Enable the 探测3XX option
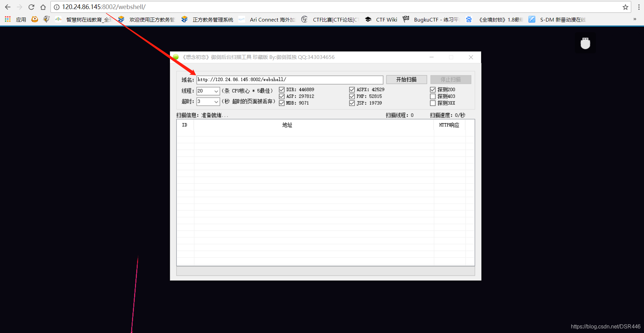 [x=433, y=103]
